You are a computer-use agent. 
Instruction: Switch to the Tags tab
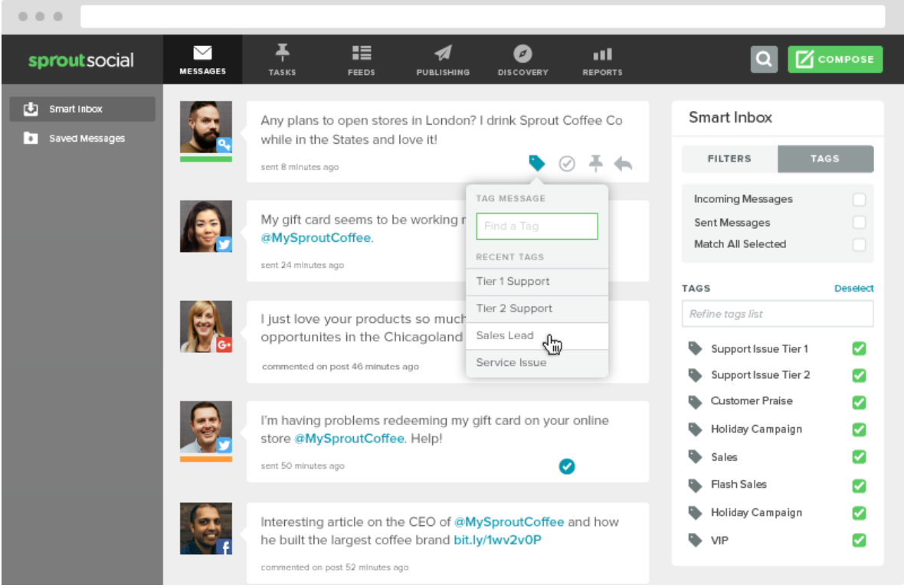coord(825,159)
